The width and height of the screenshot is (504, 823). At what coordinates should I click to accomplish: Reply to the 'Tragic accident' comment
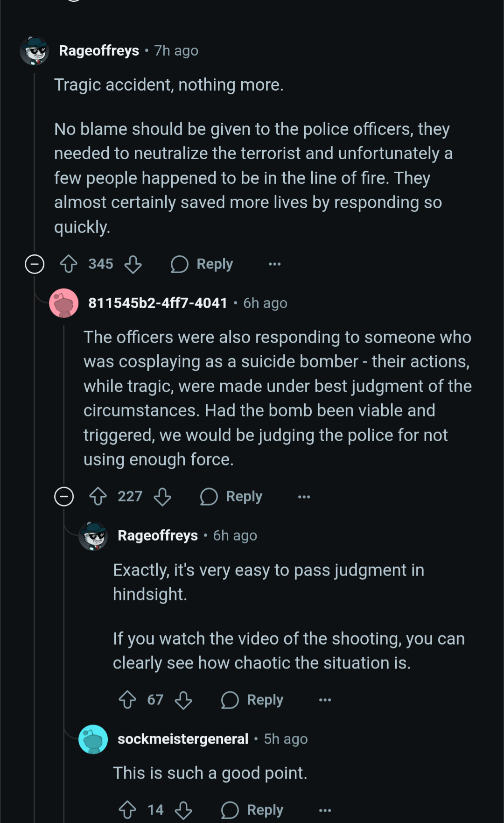(x=202, y=264)
